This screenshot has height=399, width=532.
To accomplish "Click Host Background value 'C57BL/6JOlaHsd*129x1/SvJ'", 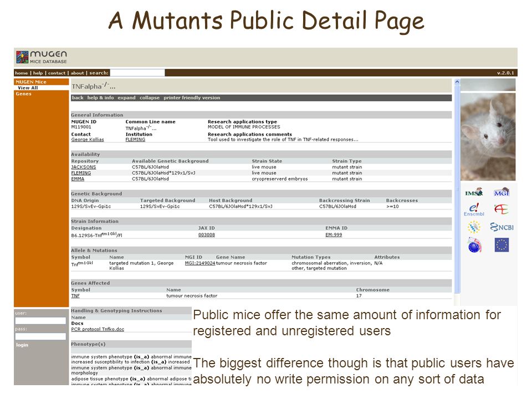I will pos(241,206).
